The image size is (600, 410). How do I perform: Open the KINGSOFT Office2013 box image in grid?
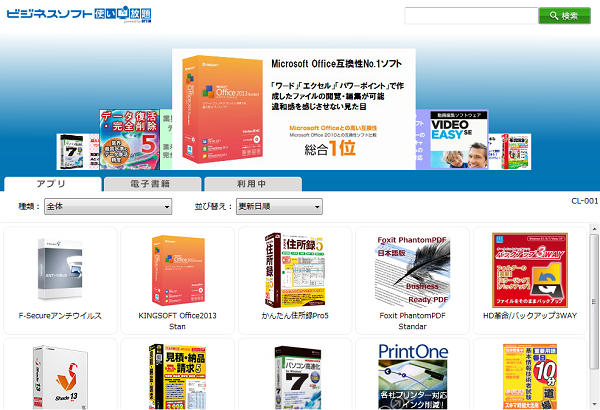[178, 270]
